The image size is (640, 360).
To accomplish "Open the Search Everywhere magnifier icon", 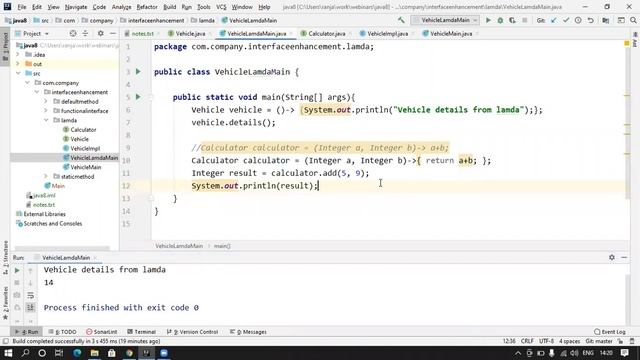I will 633,20.
